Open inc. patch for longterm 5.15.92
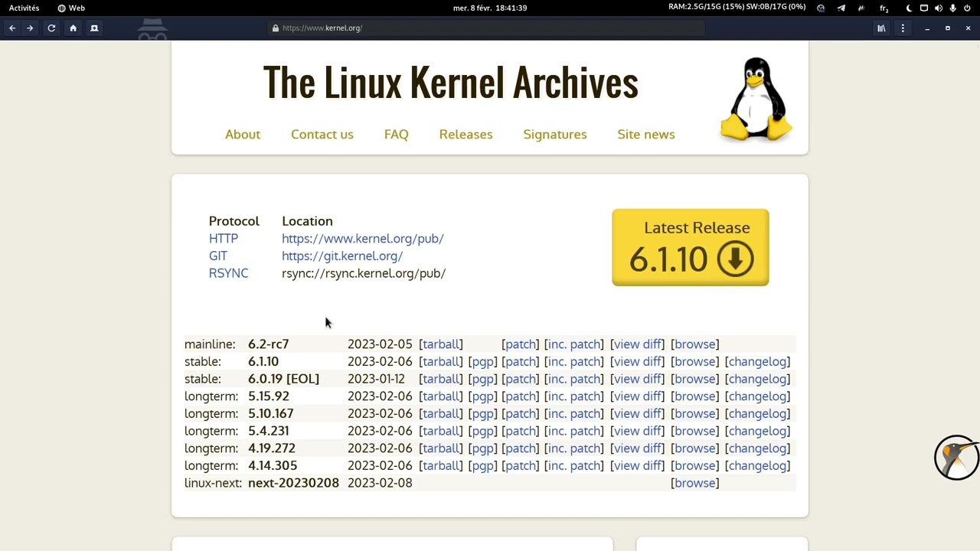Screen dimensions: 980x551 click(574, 396)
